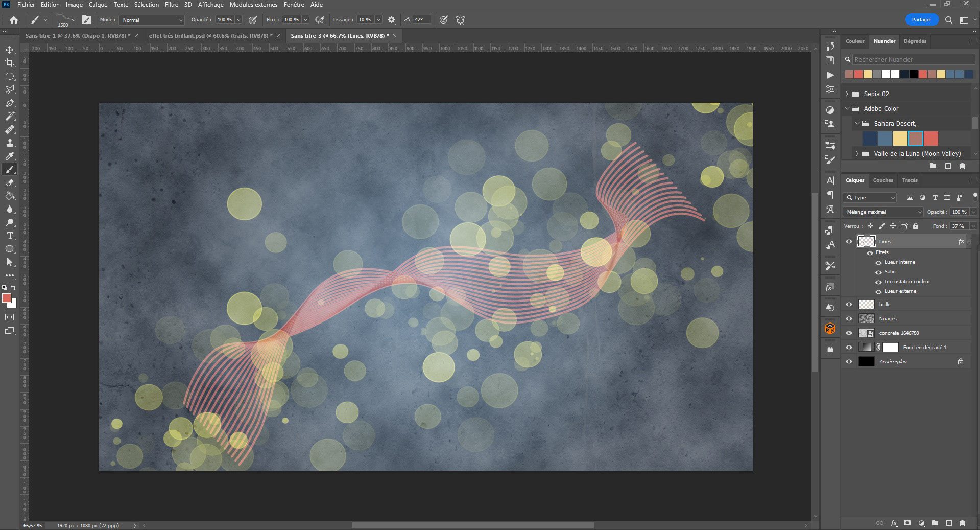Select the Horizontal Type tool
Screen dimensions: 980x530
tap(9, 236)
